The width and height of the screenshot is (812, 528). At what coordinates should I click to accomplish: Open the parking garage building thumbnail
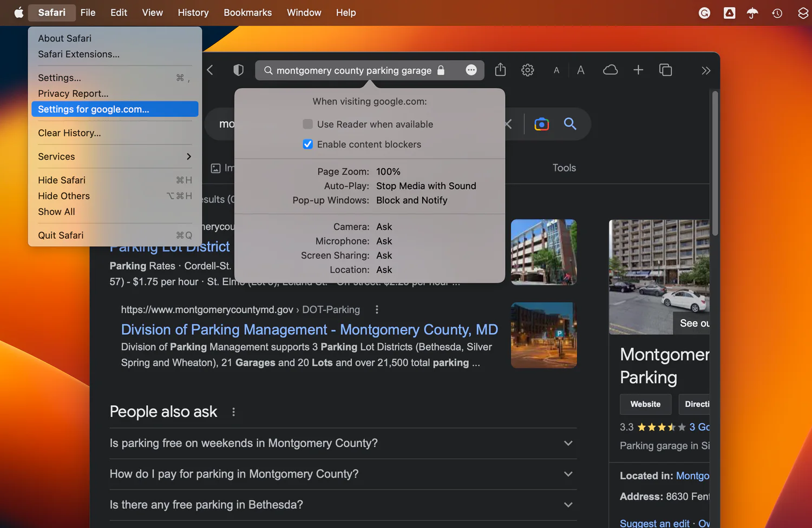coord(543,252)
